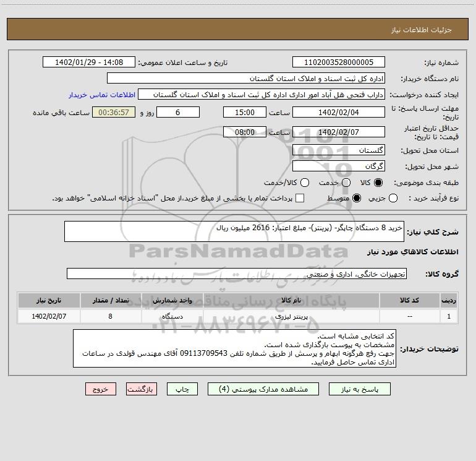The width and height of the screenshot is (476, 461).
Task: Click the کد کالا column header
Action: click(x=409, y=300)
